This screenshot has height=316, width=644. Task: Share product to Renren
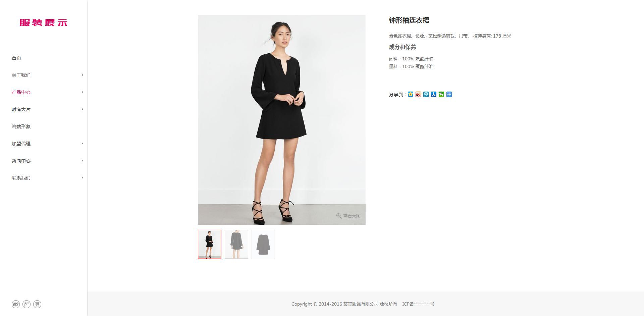coord(434,94)
